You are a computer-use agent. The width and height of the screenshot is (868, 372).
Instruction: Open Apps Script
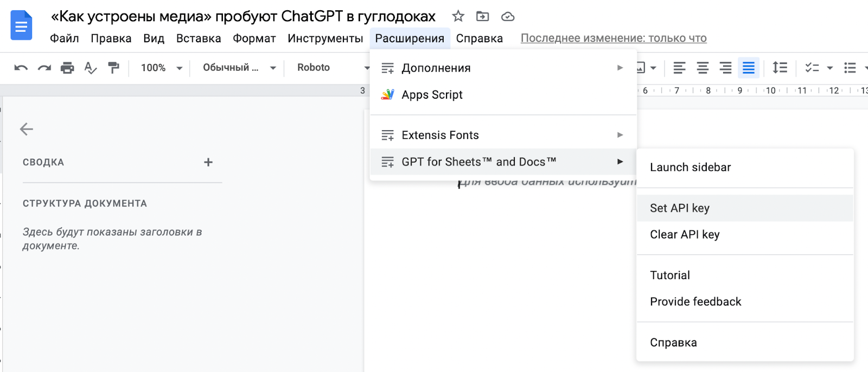point(503,95)
